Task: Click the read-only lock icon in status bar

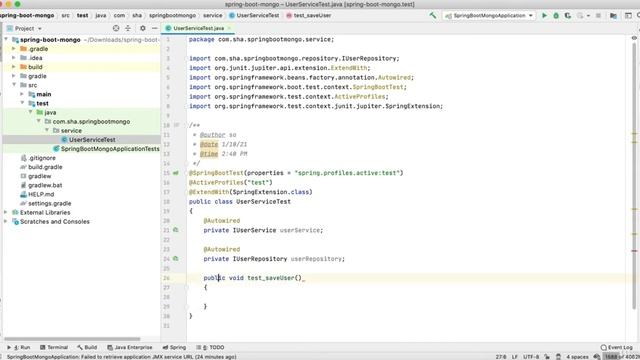Action: [547, 357]
